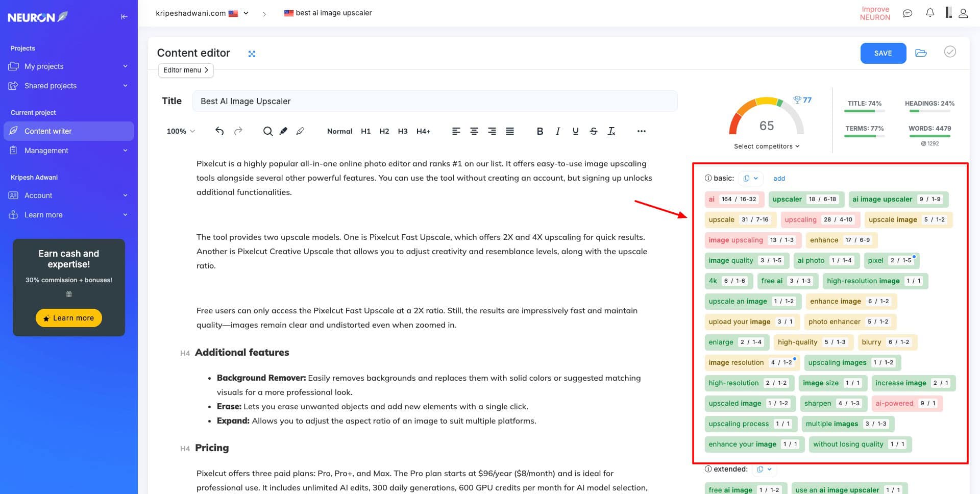Click the circular checkmark status toggle
This screenshot has width=980, height=494.
click(950, 52)
